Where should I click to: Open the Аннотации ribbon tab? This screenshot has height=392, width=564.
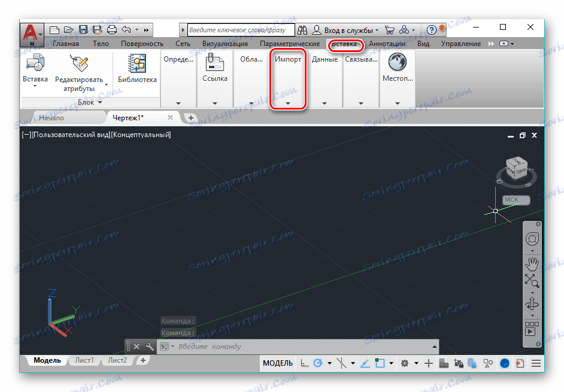[387, 44]
